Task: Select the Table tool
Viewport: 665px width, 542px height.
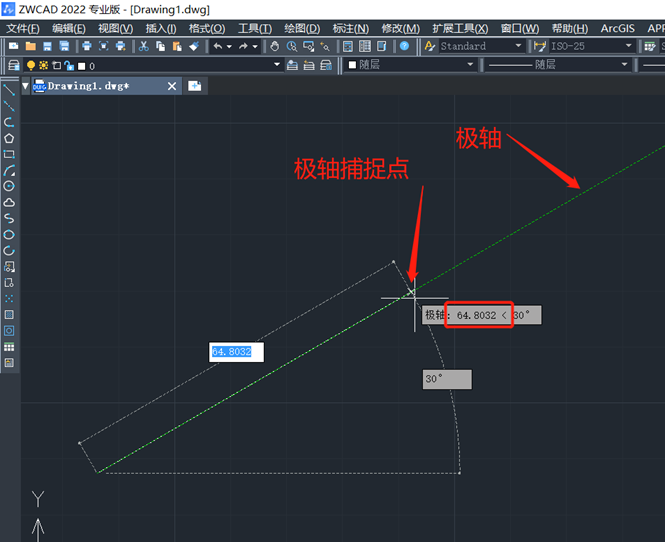Action: (9, 347)
